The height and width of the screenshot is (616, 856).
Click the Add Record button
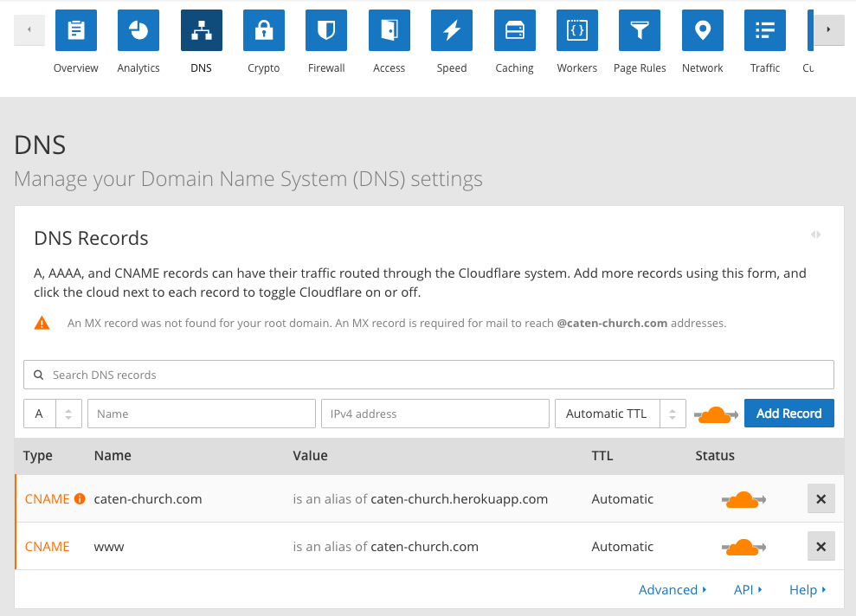[788, 414]
